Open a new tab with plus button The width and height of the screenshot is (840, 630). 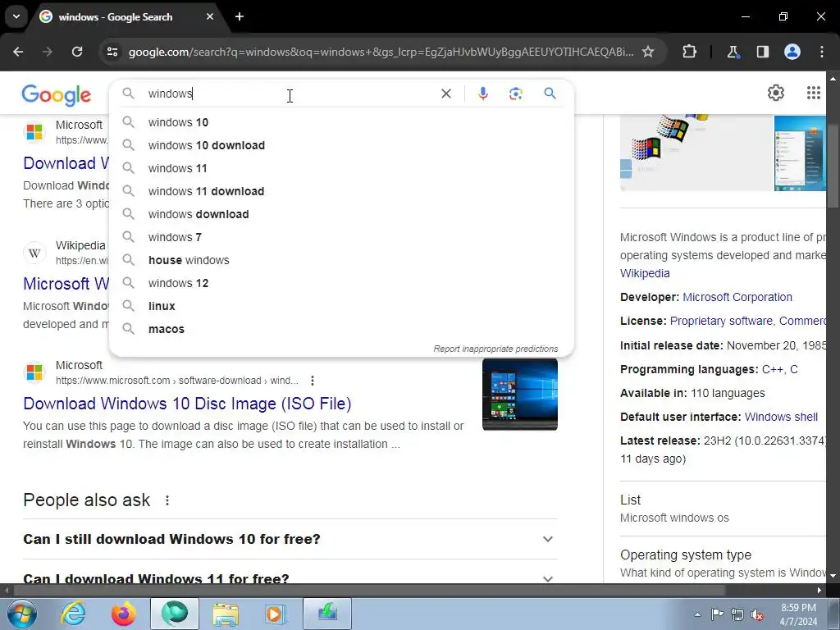point(240,16)
